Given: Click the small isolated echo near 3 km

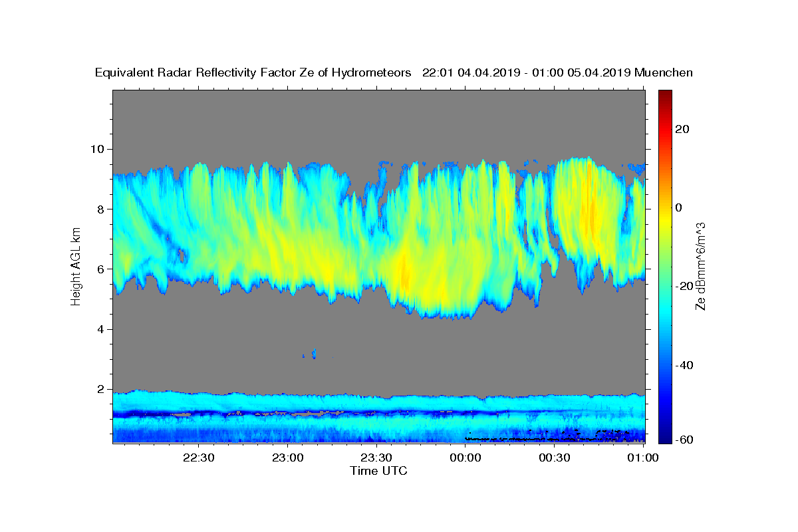Looking at the screenshot, I should [313, 353].
